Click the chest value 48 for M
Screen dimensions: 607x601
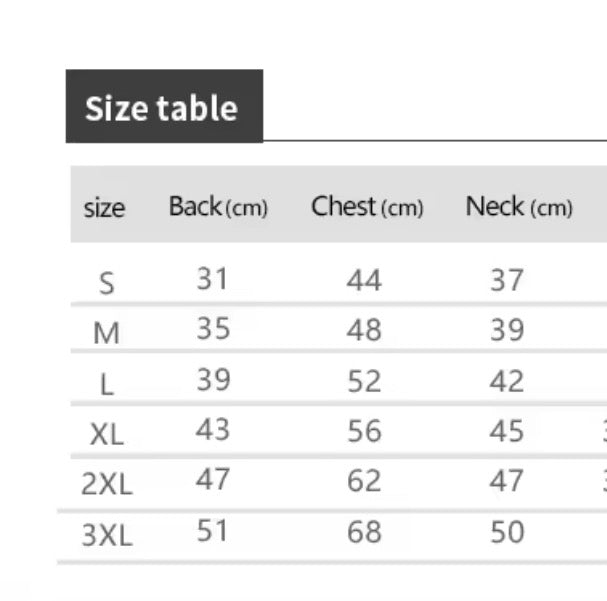(x=364, y=330)
